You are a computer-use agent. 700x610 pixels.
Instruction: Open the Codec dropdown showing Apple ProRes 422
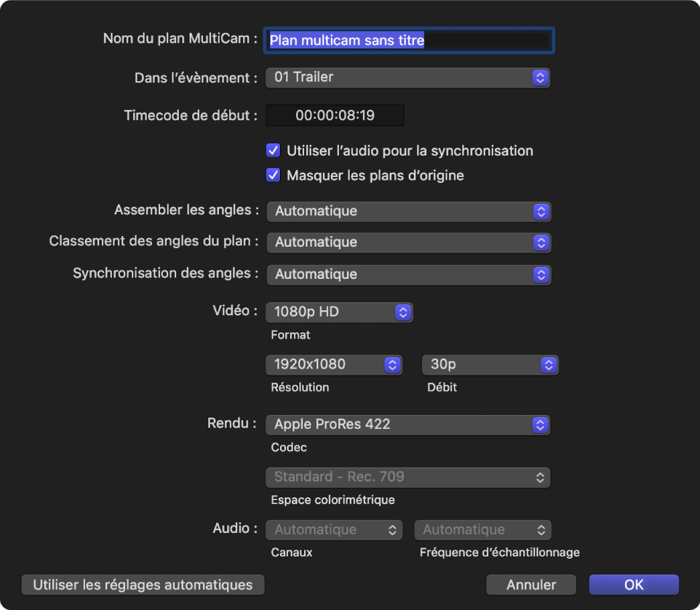[408, 424]
